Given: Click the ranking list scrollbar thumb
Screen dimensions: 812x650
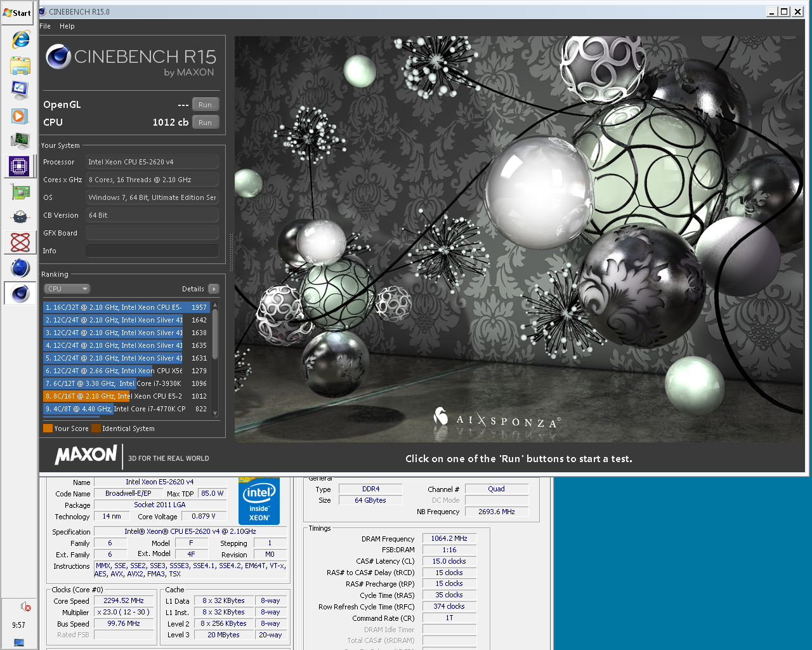Looking at the screenshot, I should pyautogui.click(x=216, y=333).
